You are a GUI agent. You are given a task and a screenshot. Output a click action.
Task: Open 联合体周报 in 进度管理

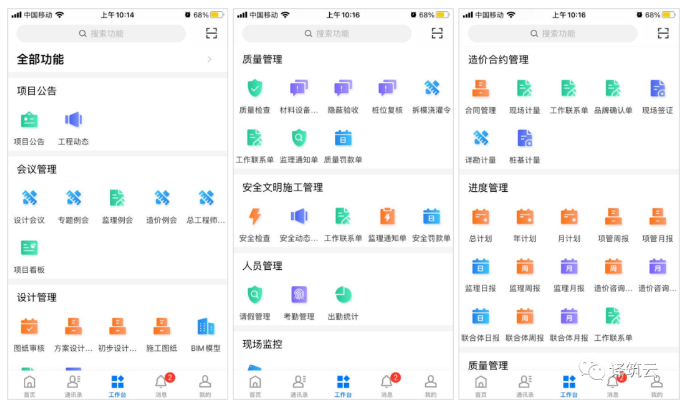[x=525, y=316]
